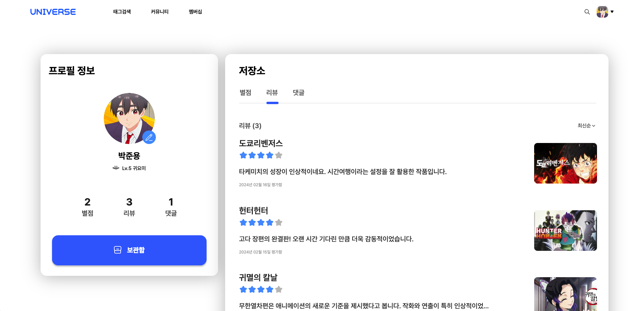
Task: Click the 리뷰 (3) count heading
Action: 250,126
